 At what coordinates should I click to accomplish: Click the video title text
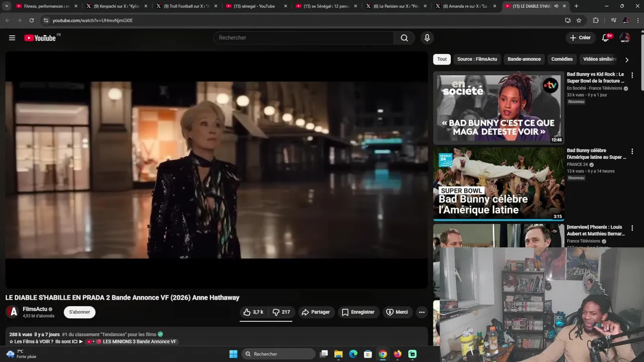[122, 298]
